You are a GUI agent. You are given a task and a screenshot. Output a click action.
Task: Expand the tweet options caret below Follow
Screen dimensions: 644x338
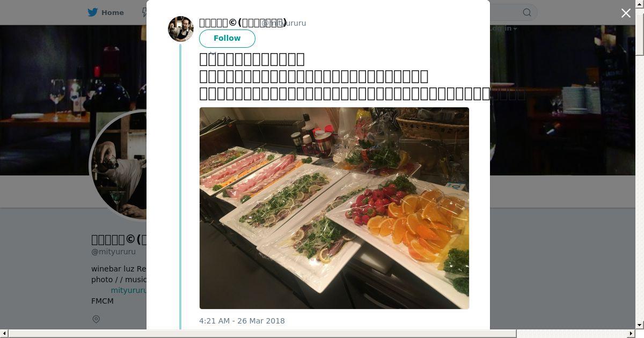pyautogui.click(x=213, y=53)
